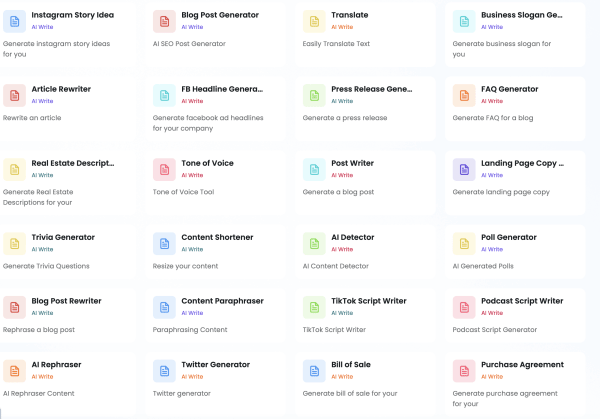The height and width of the screenshot is (419, 600).
Task: Click the Bill of Sale icon
Action: click(314, 371)
